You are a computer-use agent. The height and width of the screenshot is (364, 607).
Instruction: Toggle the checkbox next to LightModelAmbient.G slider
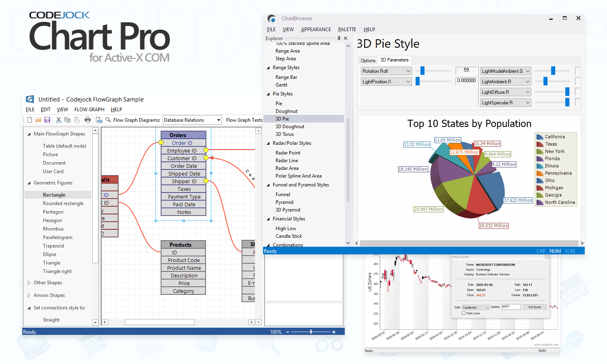click(577, 71)
